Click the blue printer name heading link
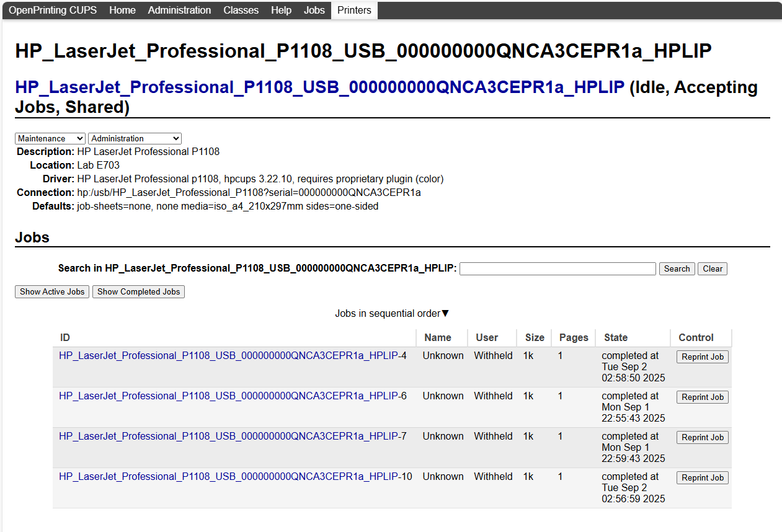This screenshot has height=532, width=782. (319, 87)
